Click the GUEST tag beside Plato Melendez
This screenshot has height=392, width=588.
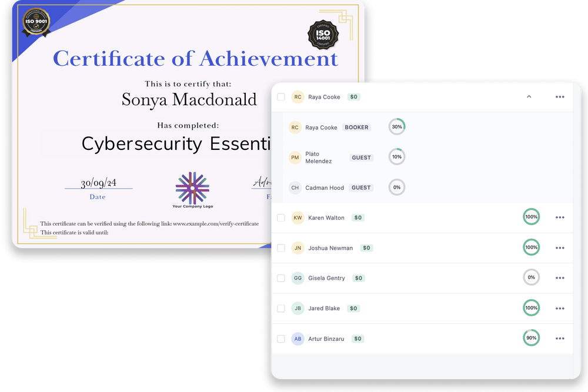tap(361, 158)
